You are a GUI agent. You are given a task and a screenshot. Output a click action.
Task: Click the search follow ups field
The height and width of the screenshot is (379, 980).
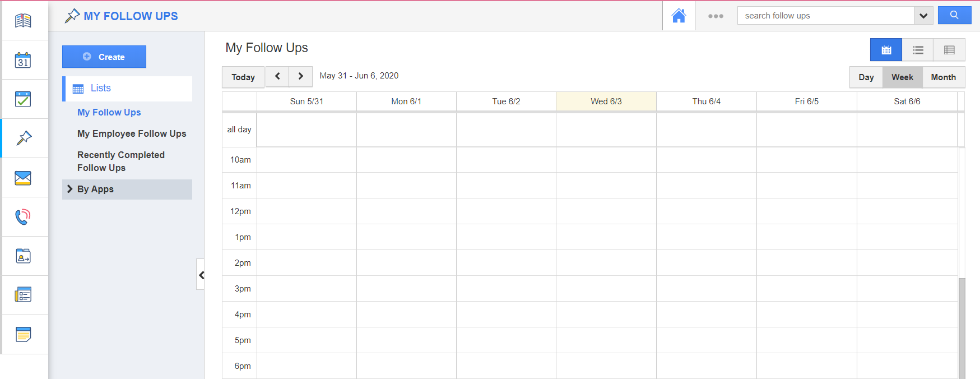click(825, 16)
